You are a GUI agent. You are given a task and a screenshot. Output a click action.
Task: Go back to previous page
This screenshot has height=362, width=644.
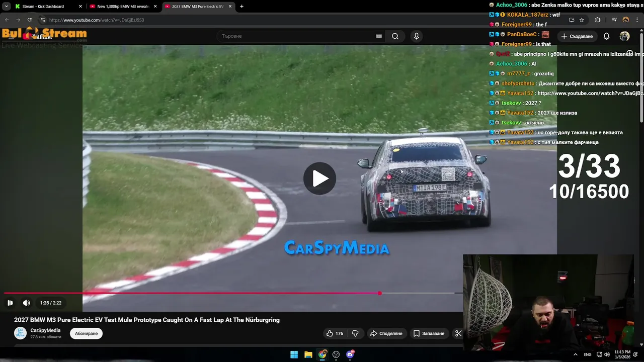(x=7, y=20)
